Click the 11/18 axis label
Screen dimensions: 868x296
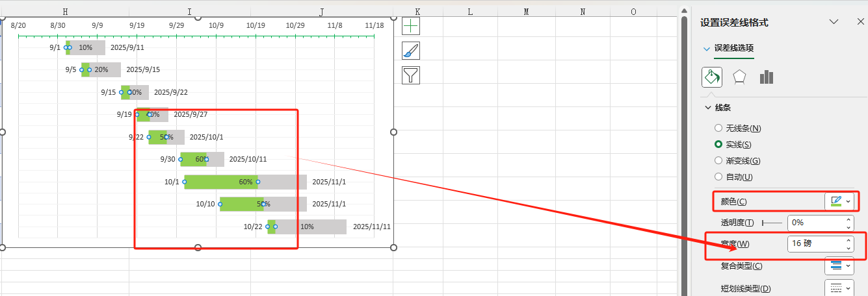(x=375, y=25)
